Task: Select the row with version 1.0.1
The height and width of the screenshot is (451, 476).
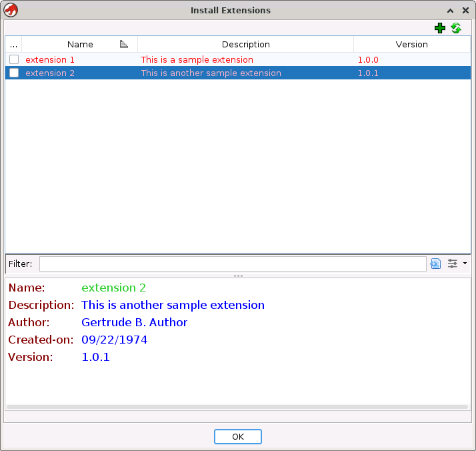Action: point(368,73)
